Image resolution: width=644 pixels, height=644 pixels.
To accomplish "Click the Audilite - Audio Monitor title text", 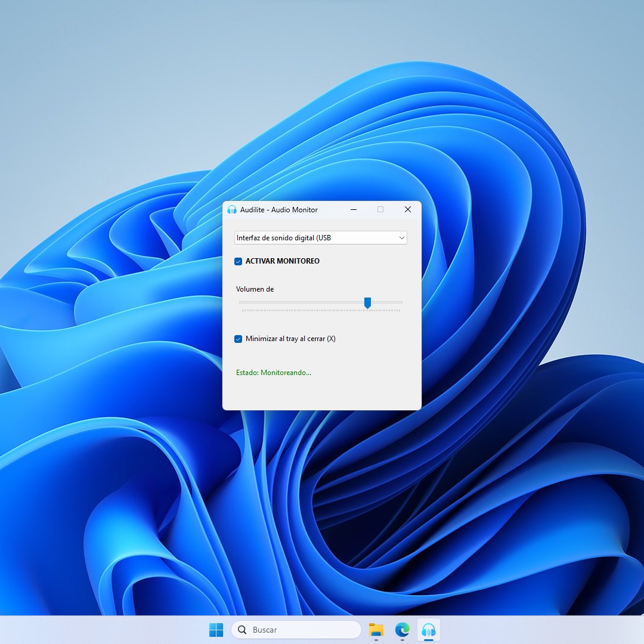I will 279,210.
